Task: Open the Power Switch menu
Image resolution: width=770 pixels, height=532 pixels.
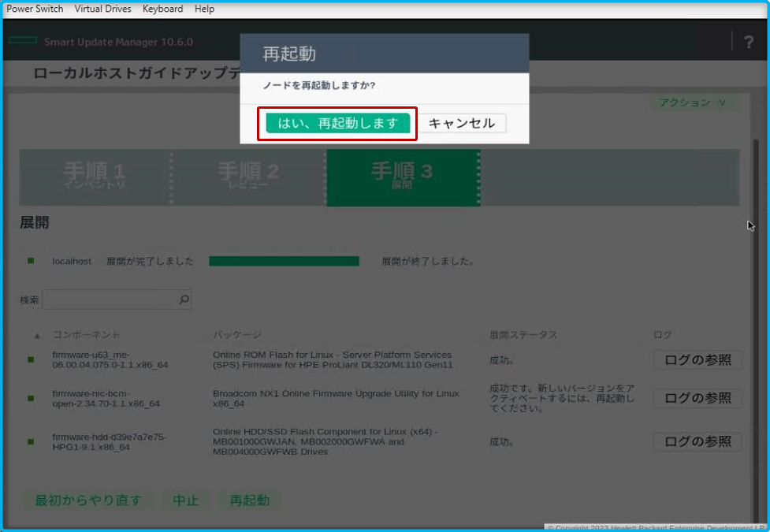Action: [x=35, y=9]
